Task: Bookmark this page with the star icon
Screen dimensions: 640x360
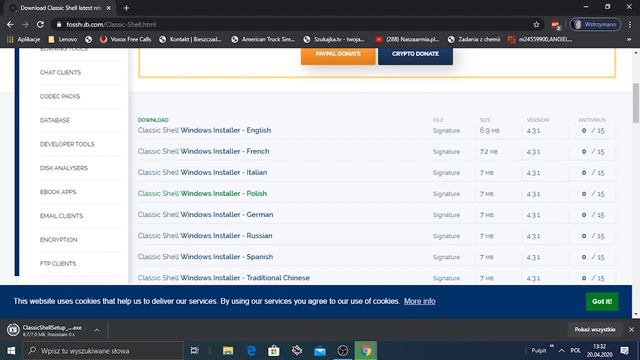Action: click(536, 24)
